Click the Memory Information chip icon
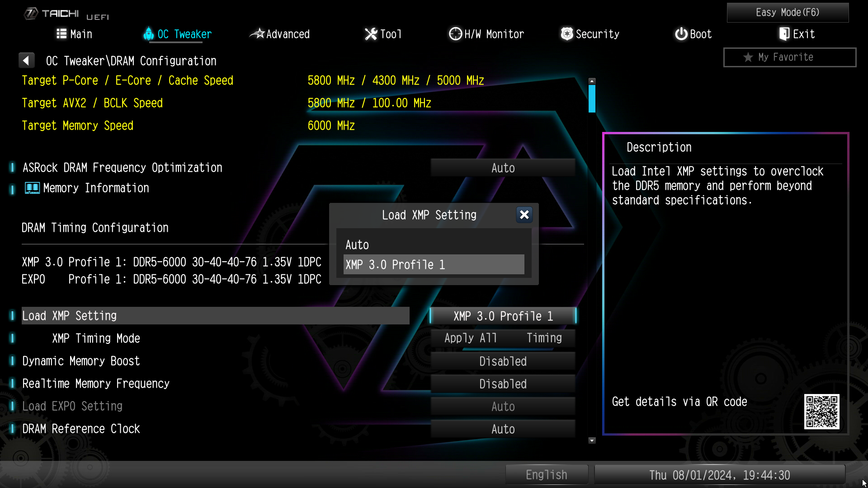 pos(32,188)
